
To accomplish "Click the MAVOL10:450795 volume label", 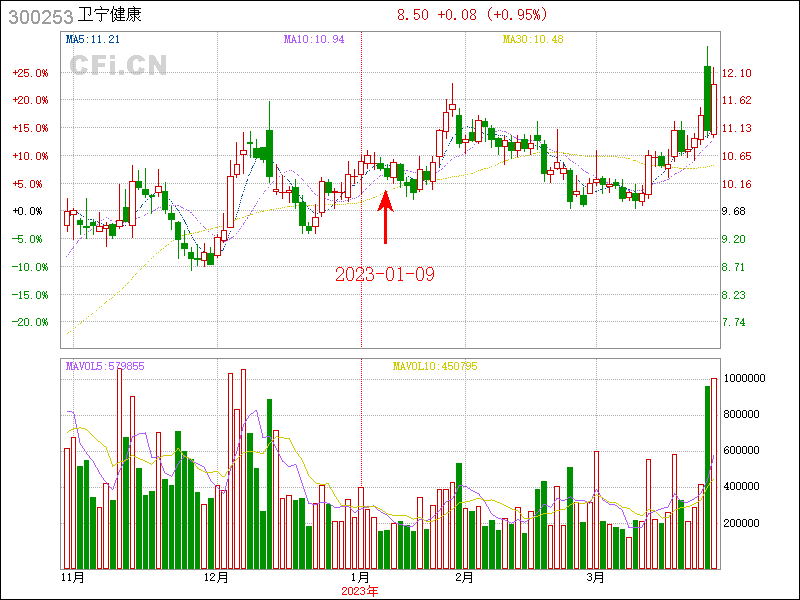I will [x=434, y=367].
